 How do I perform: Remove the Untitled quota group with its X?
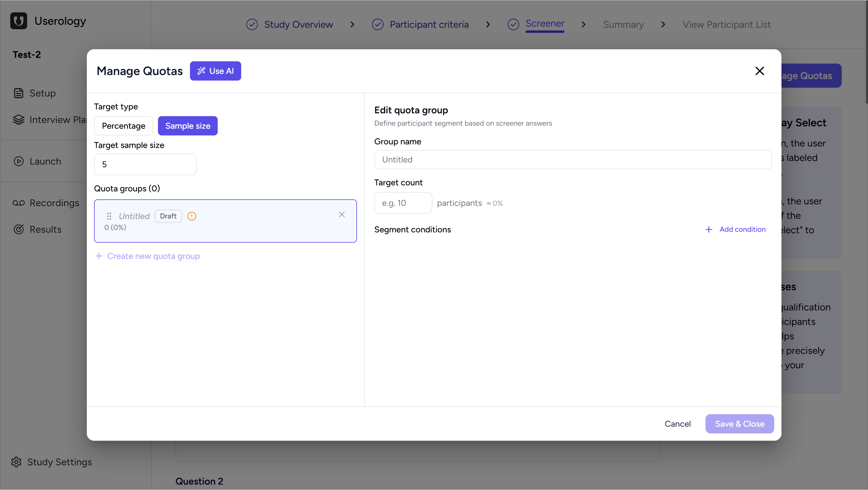[x=342, y=215]
